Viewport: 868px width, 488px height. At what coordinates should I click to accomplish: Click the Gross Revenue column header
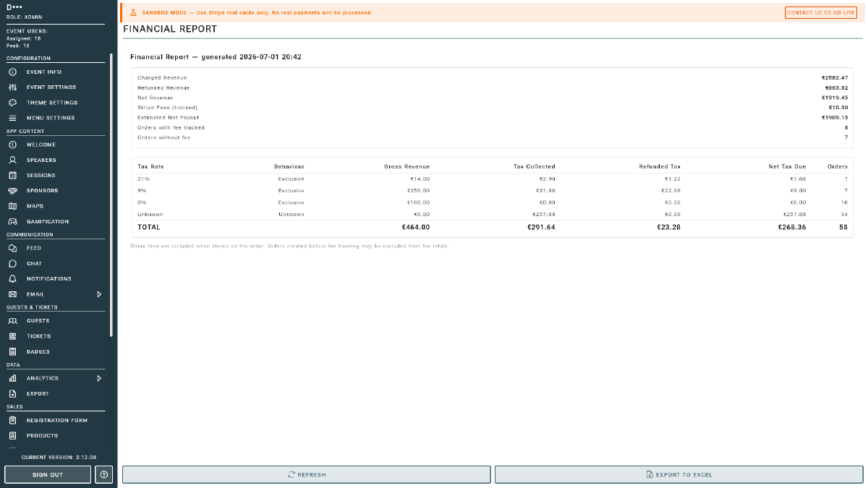(407, 166)
